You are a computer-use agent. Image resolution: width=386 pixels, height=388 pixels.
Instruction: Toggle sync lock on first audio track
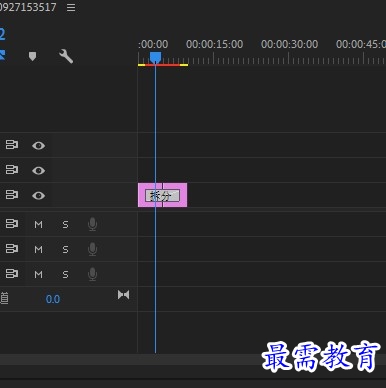click(x=12, y=224)
